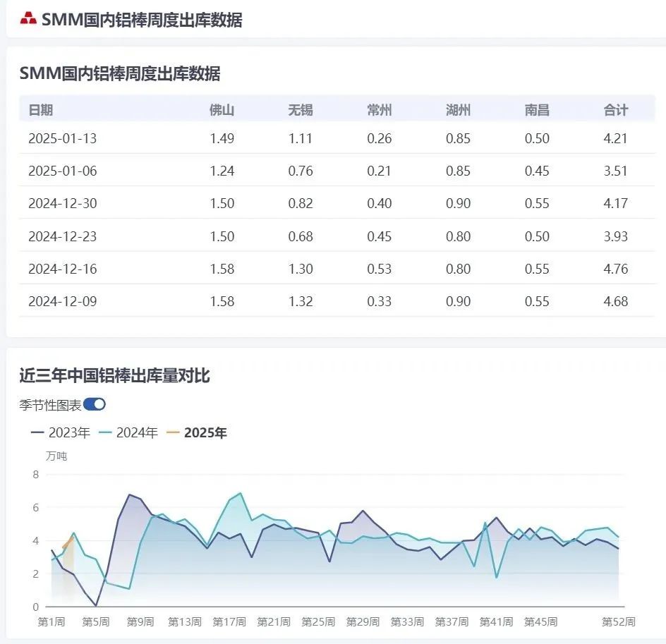Click the 湖州 column header
This screenshot has height=644, width=666.
click(x=458, y=110)
